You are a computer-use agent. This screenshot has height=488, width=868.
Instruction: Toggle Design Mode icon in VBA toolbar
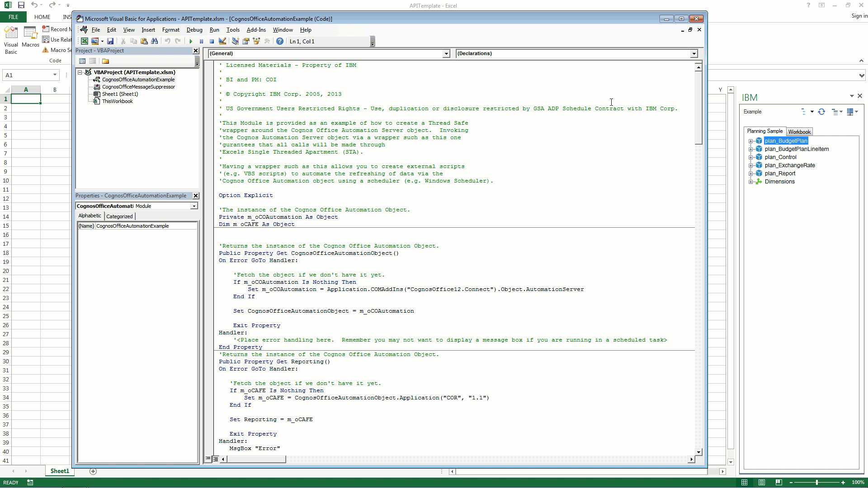pyautogui.click(x=222, y=41)
